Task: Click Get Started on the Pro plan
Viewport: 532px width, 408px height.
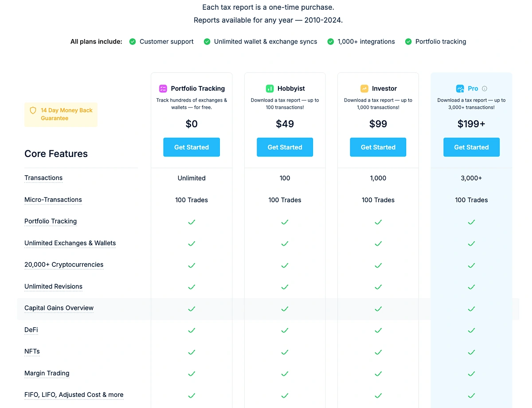Action: pyautogui.click(x=471, y=147)
